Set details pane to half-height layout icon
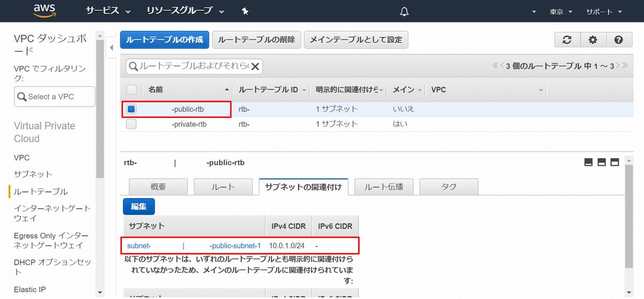This screenshot has width=644, height=299. pyautogui.click(x=602, y=162)
